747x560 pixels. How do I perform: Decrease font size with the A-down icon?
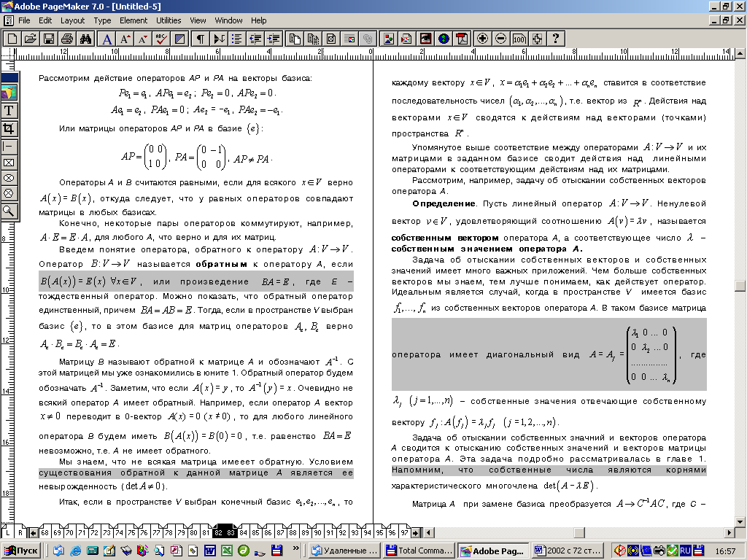143,39
